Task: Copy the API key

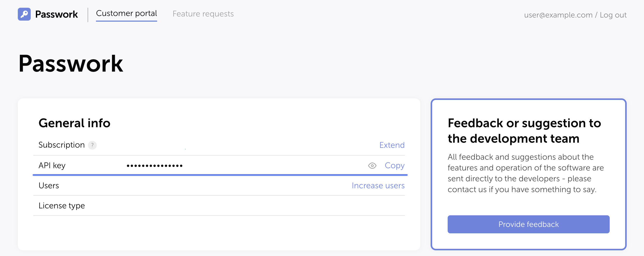Action: [395, 165]
